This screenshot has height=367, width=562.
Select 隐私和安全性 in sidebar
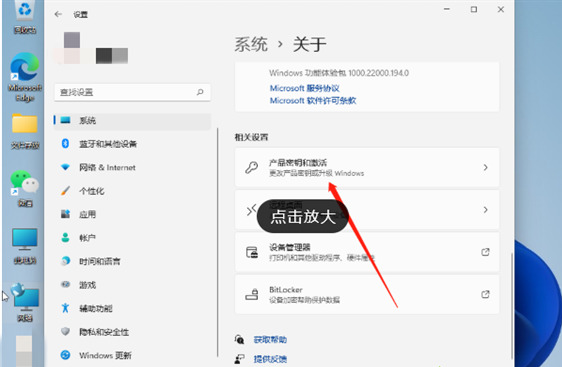tap(132, 331)
